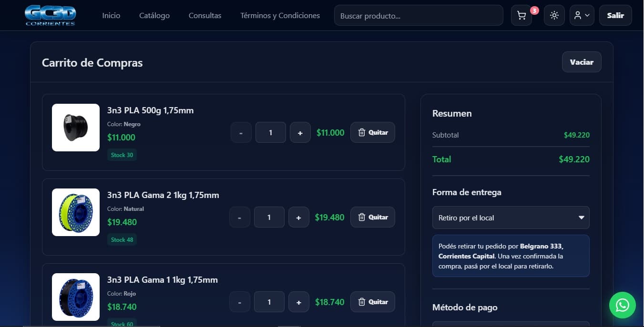Screen dimensions: 644x327
Task: Click the Gama 2 filament thumbnail image
Action: point(75,212)
